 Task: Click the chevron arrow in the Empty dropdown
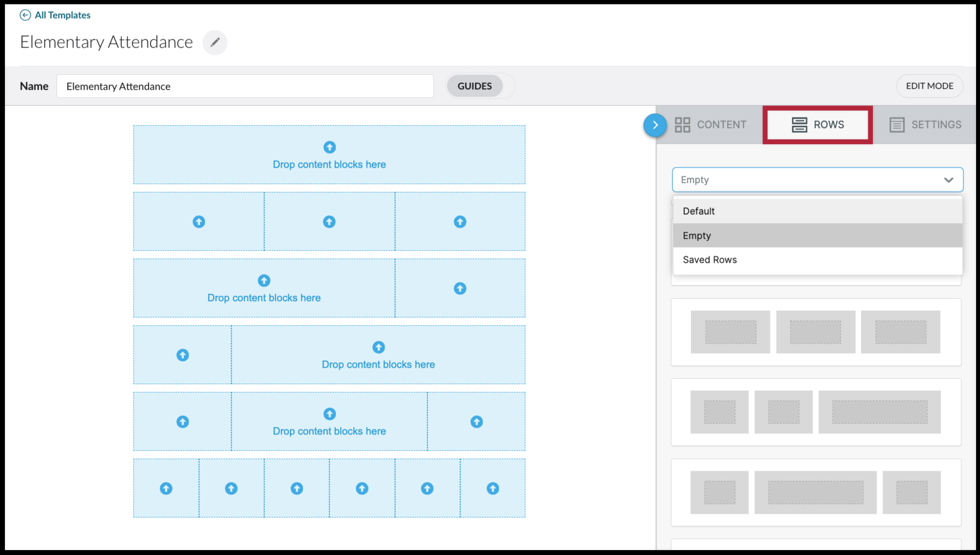click(949, 180)
